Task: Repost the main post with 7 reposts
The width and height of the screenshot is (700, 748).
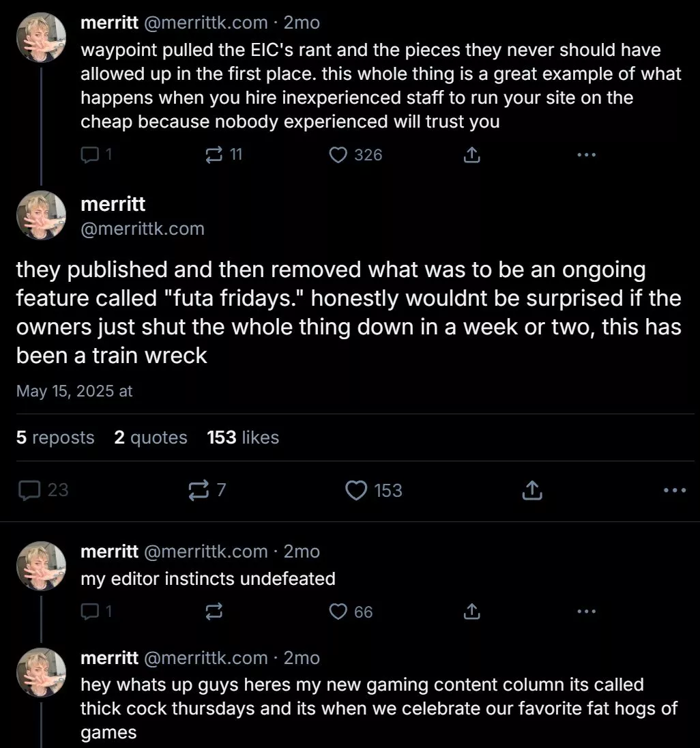Action: coord(198,490)
